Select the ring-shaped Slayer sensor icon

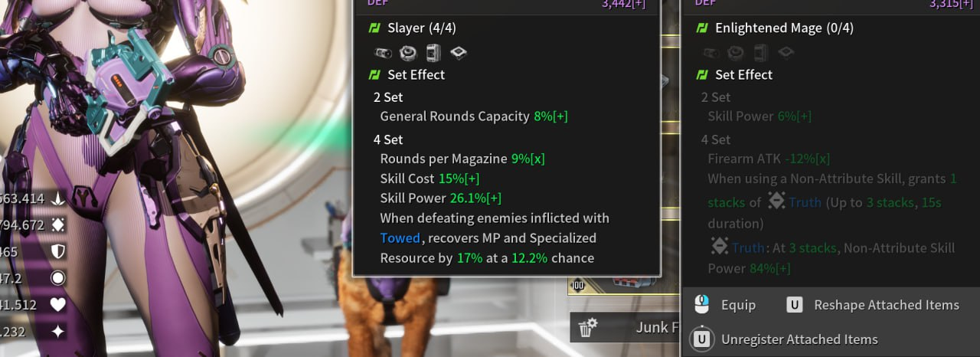[409, 52]
